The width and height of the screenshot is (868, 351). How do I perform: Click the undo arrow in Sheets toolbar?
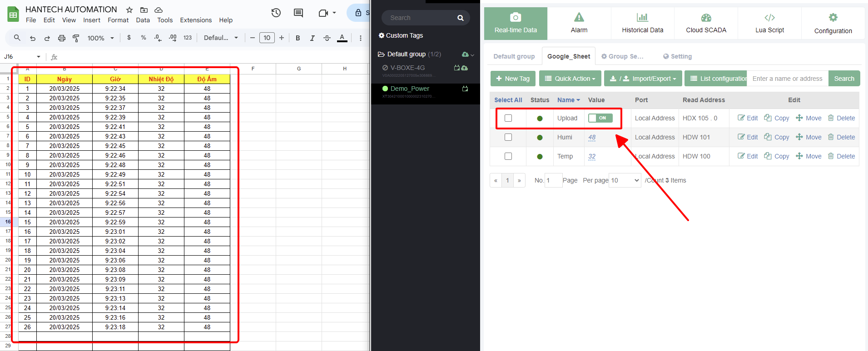[x=33, y=38]
